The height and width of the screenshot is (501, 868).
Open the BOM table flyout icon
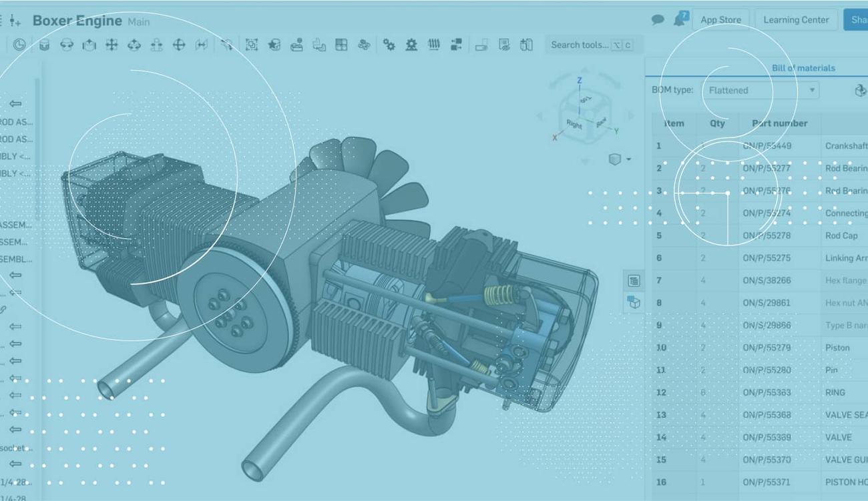click(634, 280)
